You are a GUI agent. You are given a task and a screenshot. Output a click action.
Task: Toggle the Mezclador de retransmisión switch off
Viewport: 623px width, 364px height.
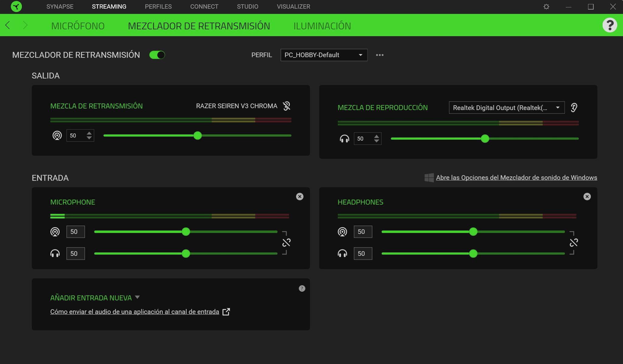157,55
